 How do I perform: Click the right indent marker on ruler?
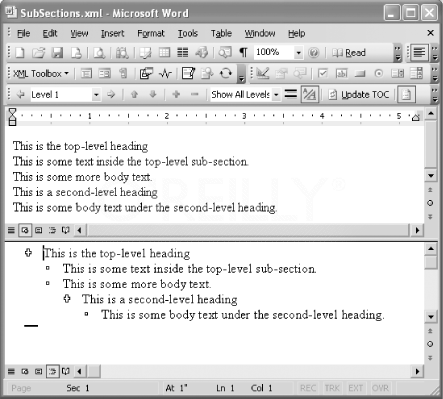point(415,118)
